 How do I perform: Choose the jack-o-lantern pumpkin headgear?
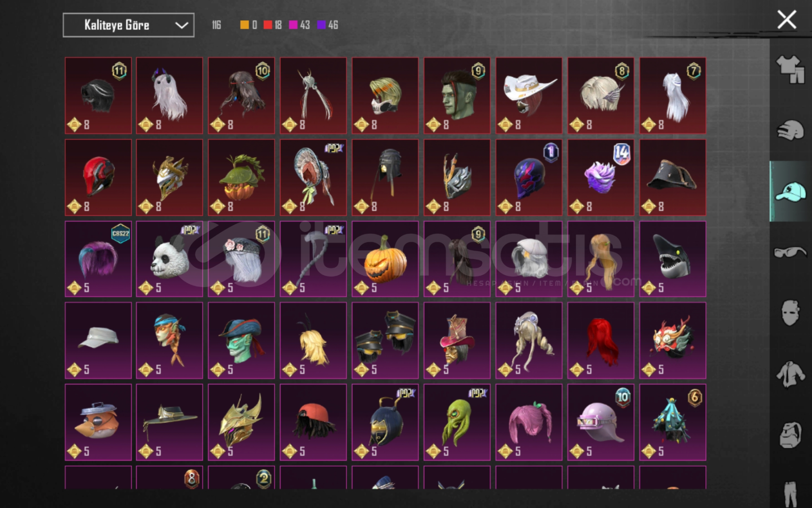tap(385, 259)
